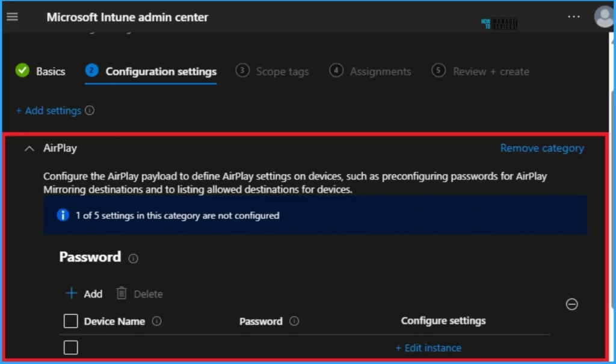The height and width of the screenshot is (364, 616).
Task: Open the more options ellipsis menu
Action: [x=573, y=16]
